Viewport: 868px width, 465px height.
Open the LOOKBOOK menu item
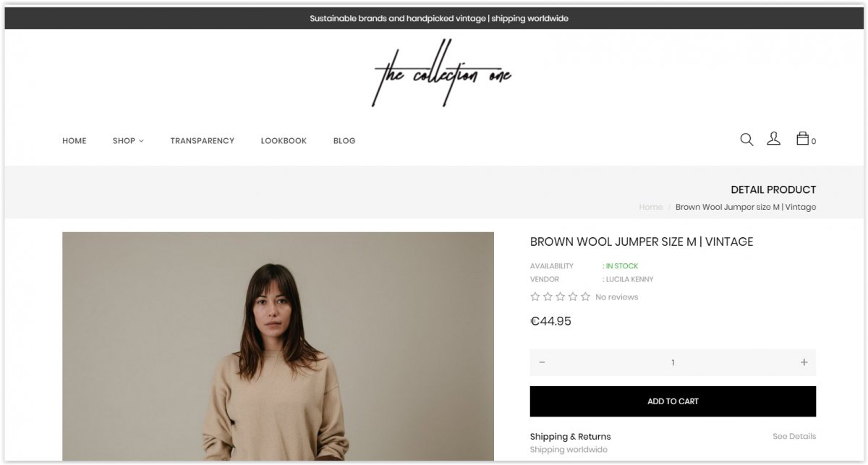tap(284, 141)
